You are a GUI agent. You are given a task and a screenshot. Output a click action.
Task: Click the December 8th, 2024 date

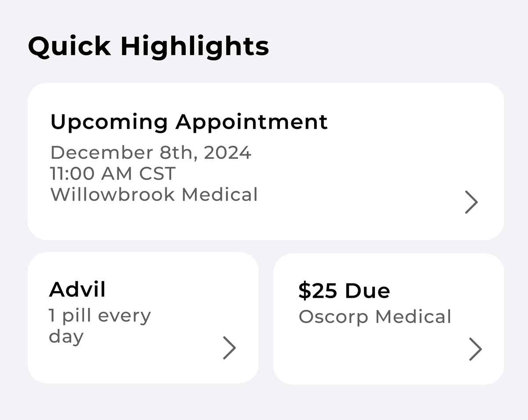[x=150, y=153]
